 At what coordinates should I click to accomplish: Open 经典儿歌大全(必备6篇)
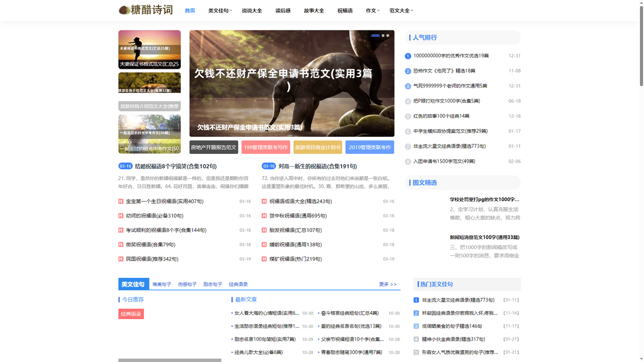[x=258, y=352]
